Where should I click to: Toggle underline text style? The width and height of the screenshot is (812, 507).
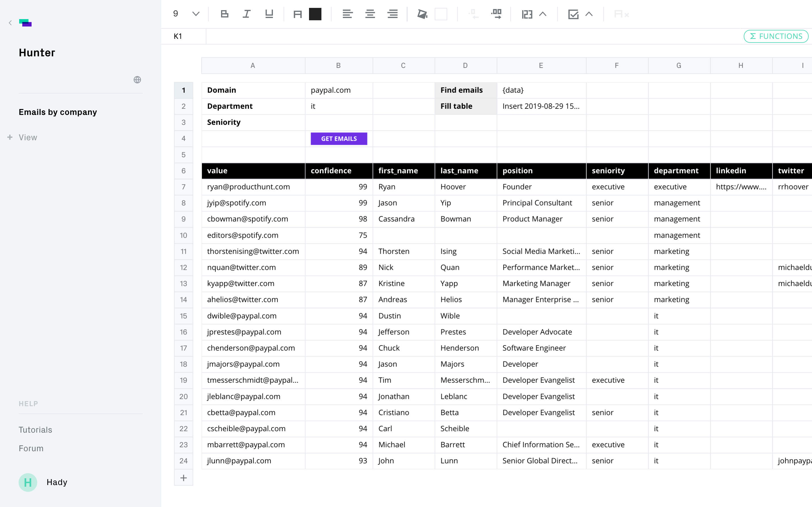[269, 14]
